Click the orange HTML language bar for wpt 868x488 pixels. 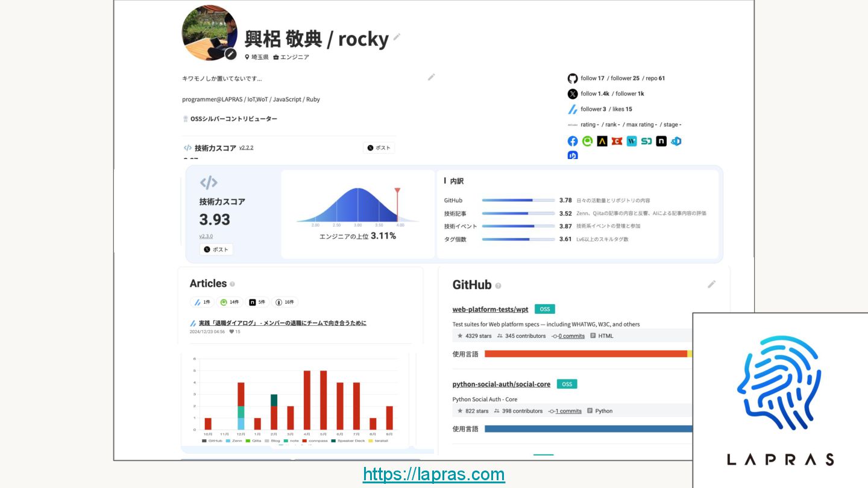click(586, 354)
